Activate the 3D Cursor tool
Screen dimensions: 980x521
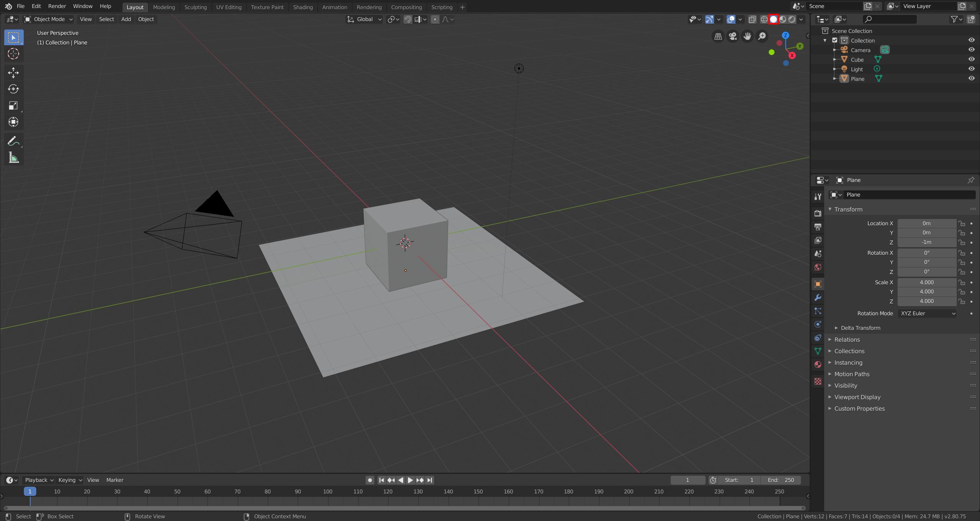[13, 54]
